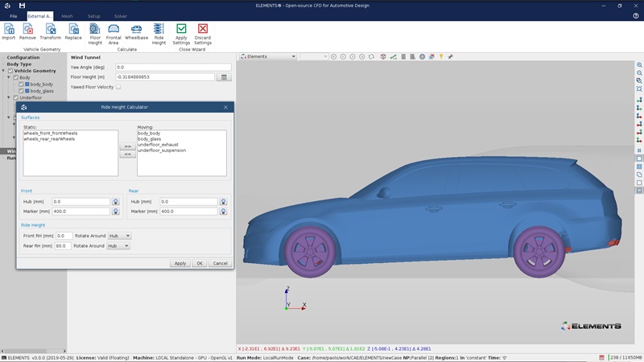Toggle the Vehicle Geometry checkbox
The width and height of the screenshot is (644, 362).
coord(10,71)
